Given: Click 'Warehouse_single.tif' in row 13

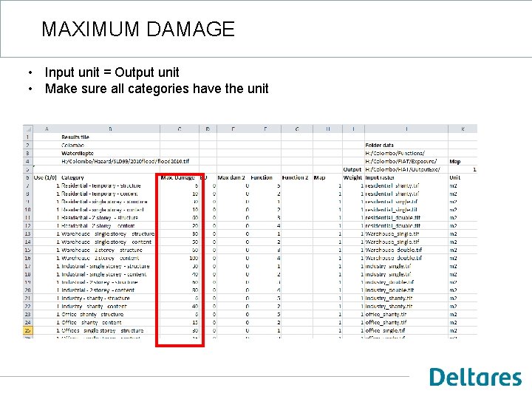Looking at the screenshot, I should point(392,234).
